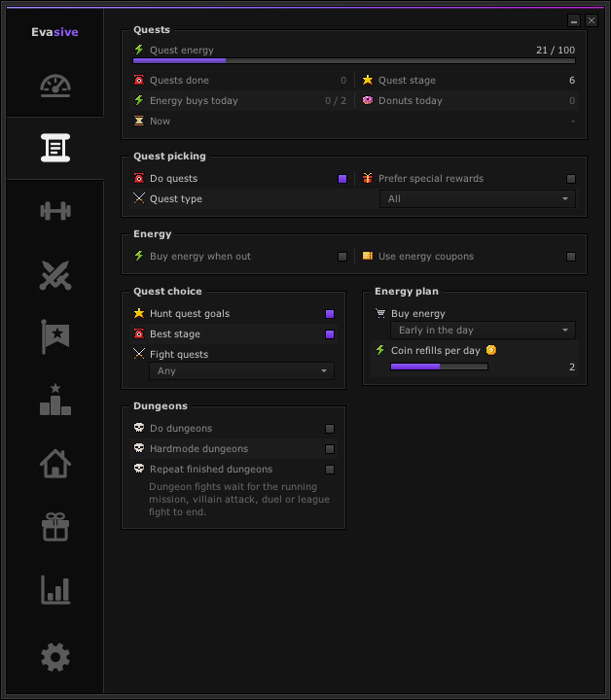
Task: Select the quests scroll sidebar tab
Action: [55, 148]
